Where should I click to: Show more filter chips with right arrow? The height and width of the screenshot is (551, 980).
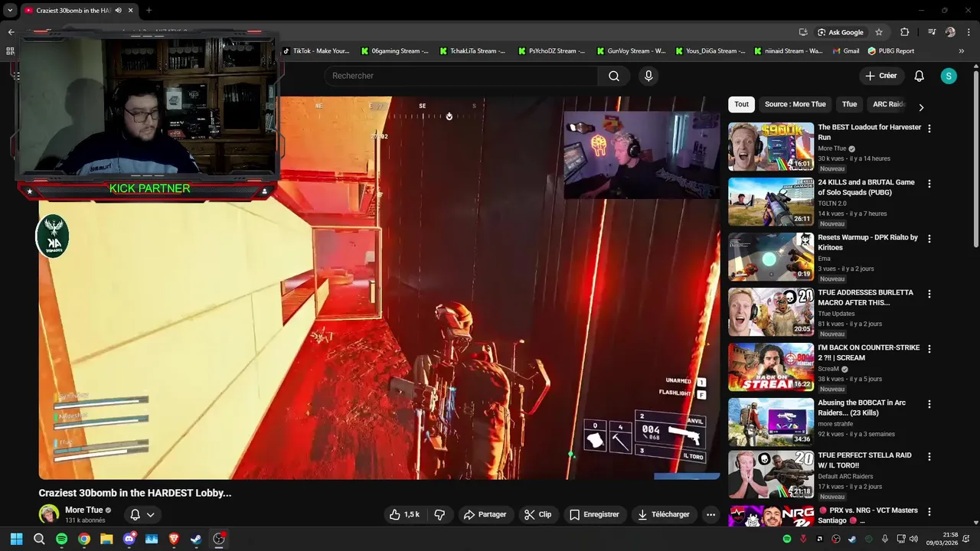921,107
